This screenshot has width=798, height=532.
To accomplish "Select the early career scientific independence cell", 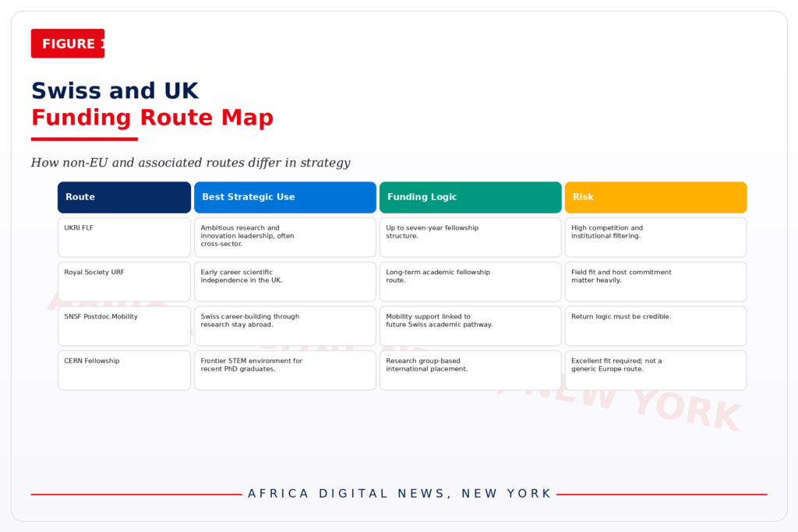I will [x=285, y=282].
